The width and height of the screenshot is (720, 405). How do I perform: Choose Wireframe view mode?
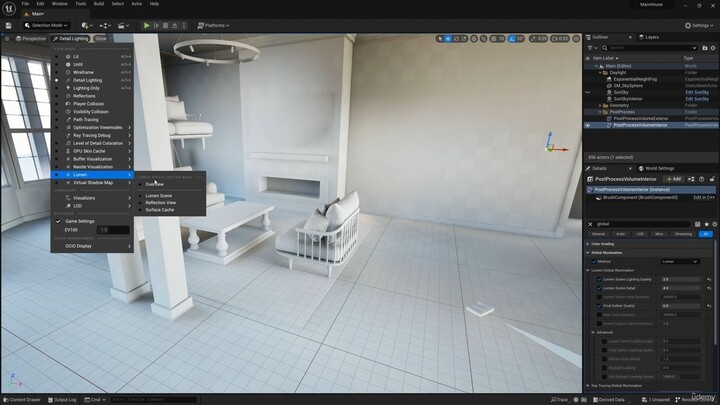[84, 73]
